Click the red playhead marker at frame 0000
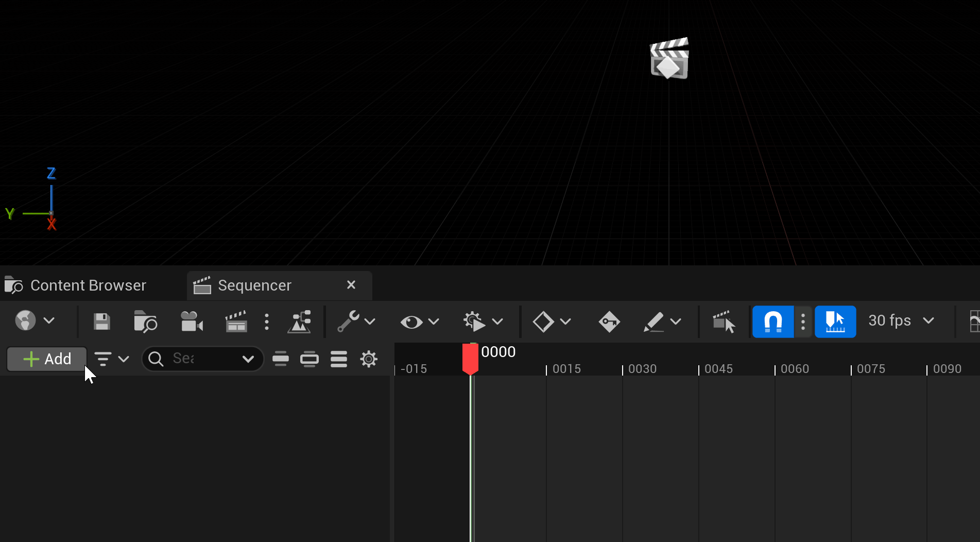Viewport: 980px width, 542px height. tap(470, 358)
